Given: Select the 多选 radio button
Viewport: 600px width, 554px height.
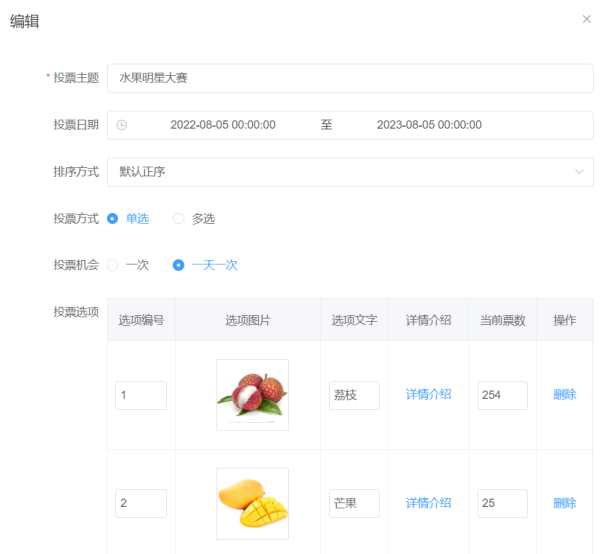Looking at the screenshot, I should [178, 218].
